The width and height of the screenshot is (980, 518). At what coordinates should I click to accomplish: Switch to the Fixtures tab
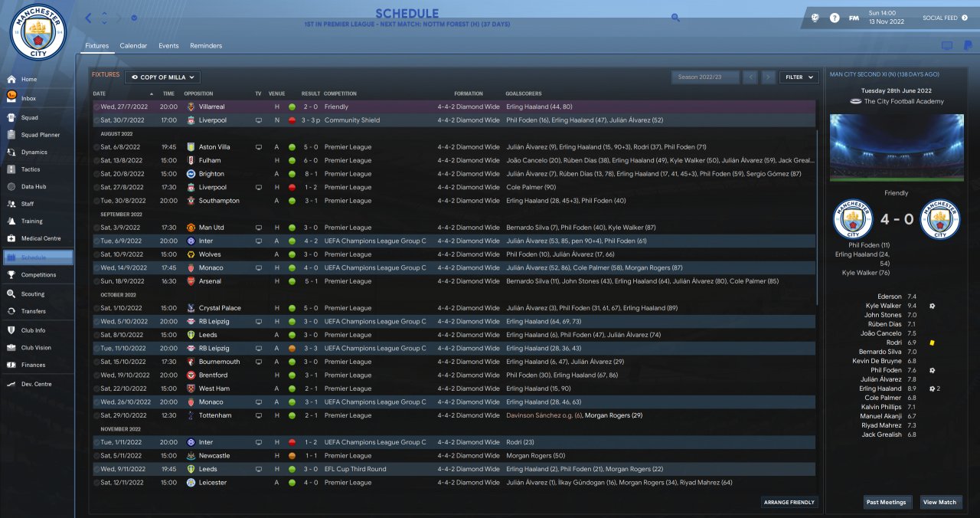96,46
